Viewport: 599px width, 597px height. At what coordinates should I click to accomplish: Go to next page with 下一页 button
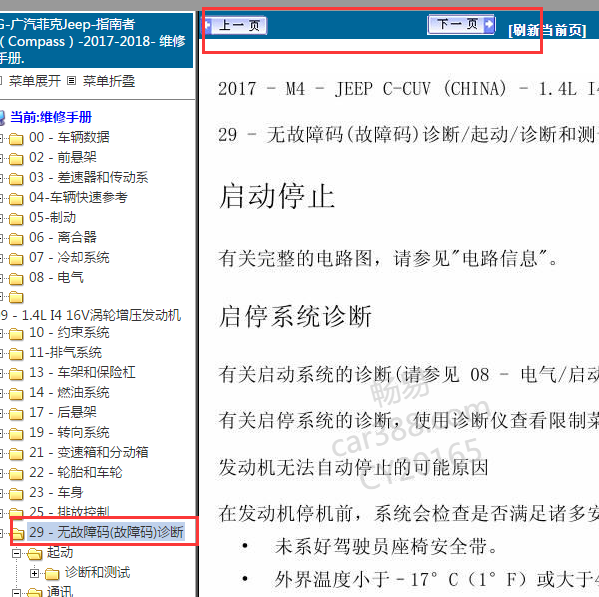click(x=461, y=25)
